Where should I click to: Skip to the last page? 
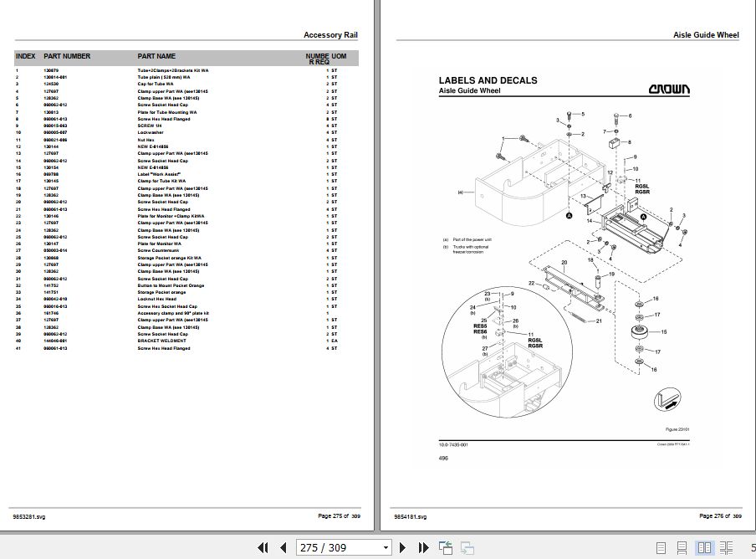tap(423, 547)
